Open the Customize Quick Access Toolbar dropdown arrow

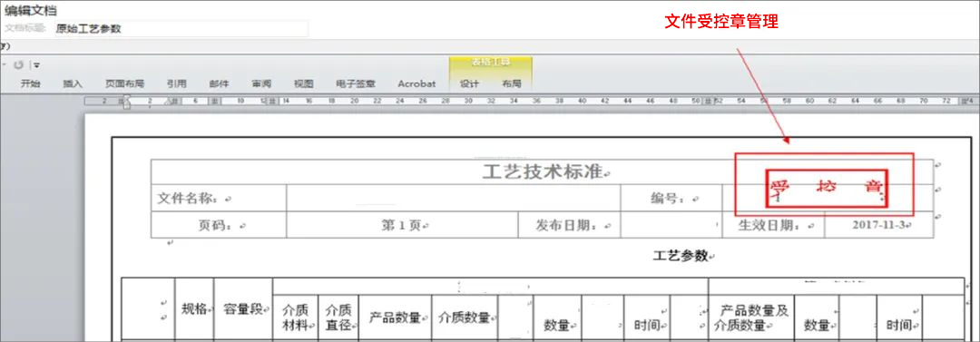37,65
